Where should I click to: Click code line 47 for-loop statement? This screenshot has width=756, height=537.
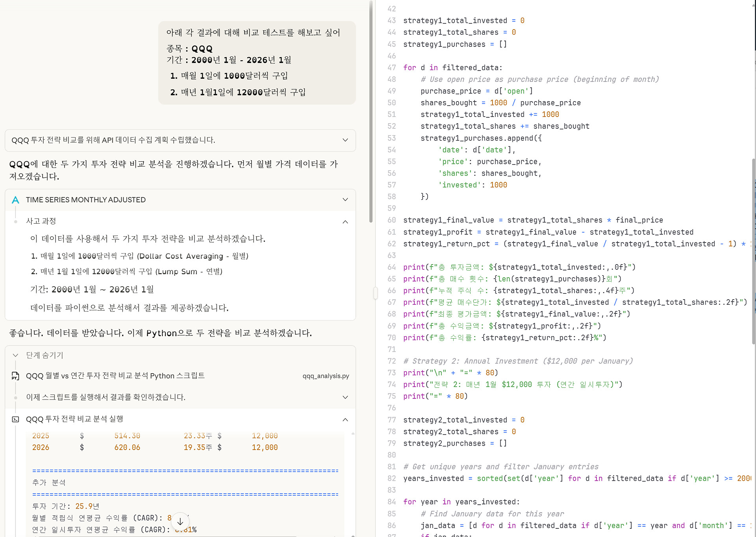coord(452,68)
